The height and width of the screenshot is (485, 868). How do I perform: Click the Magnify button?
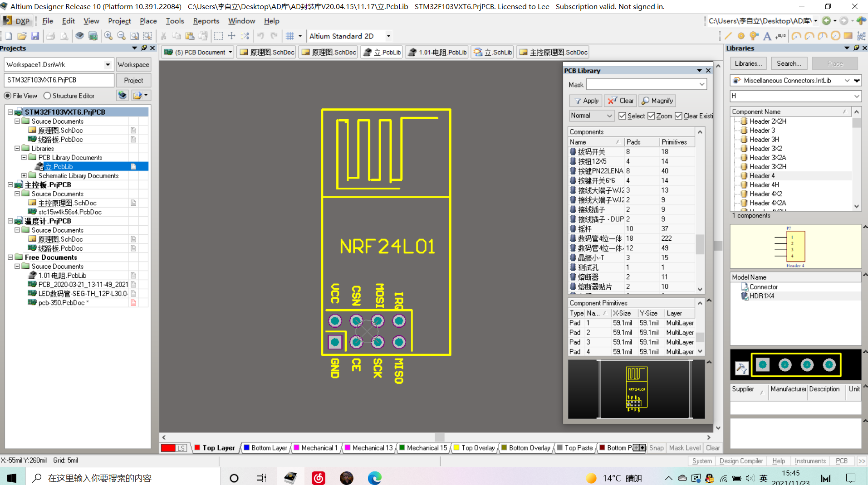coord(657,101)
